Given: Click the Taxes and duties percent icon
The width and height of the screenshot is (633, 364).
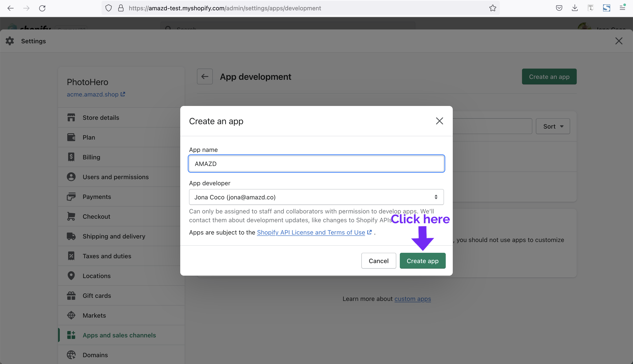Looking at the screenshot, I should click(x=71, y=256).
